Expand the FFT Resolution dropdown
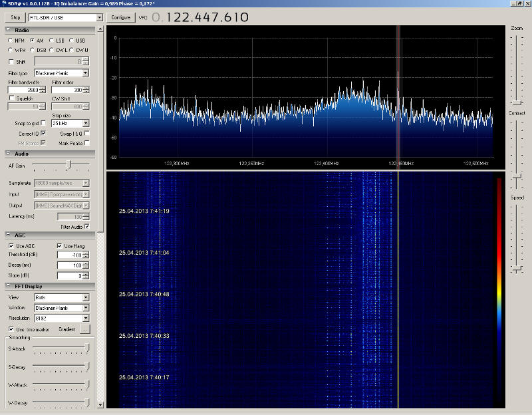This screenshot has height=415, width=532. (x=86, y=319)
